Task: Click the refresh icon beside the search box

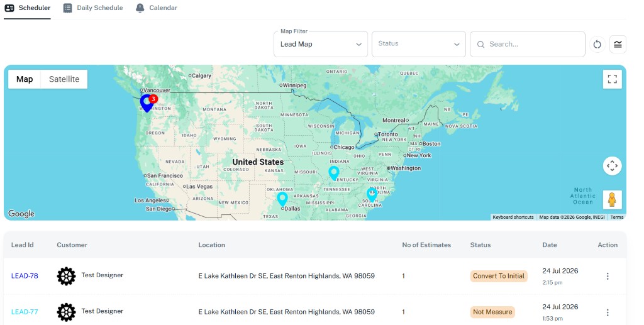Action: click(x=597, y=44)
